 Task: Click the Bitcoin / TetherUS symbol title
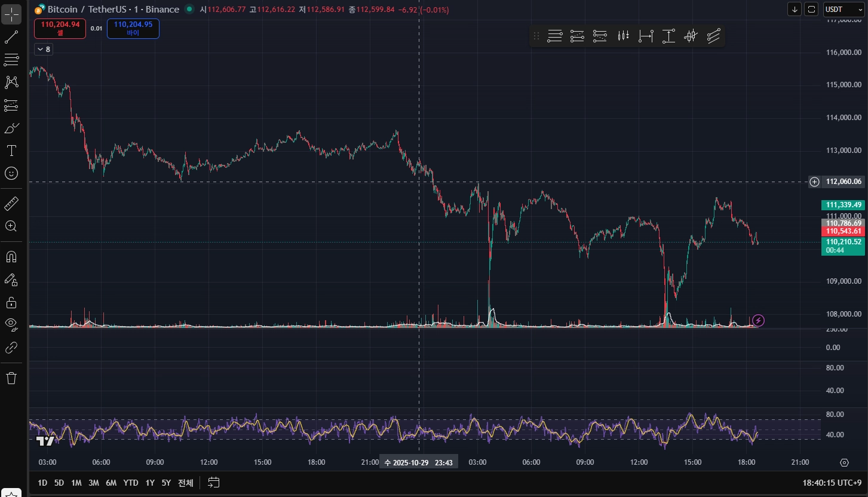pos(113,10)
